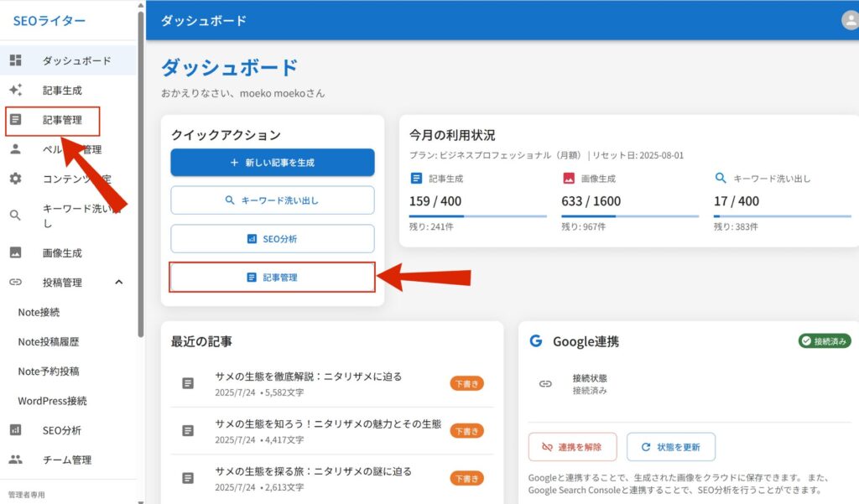Image resolution: width=859 pixels, height=504 pixels.
Task: Click the 記事生成 usage progress bar
Action: pyautogui.click(x=478, y=216)
